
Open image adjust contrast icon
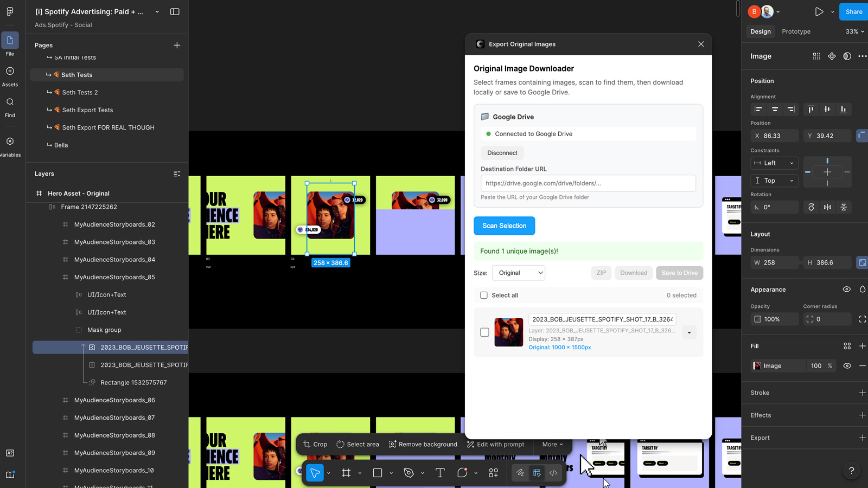coord(847,56)
